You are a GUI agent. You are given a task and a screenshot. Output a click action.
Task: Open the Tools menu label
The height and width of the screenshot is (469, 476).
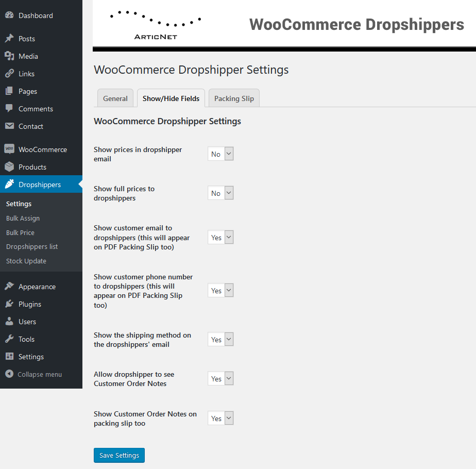point(26,339)
